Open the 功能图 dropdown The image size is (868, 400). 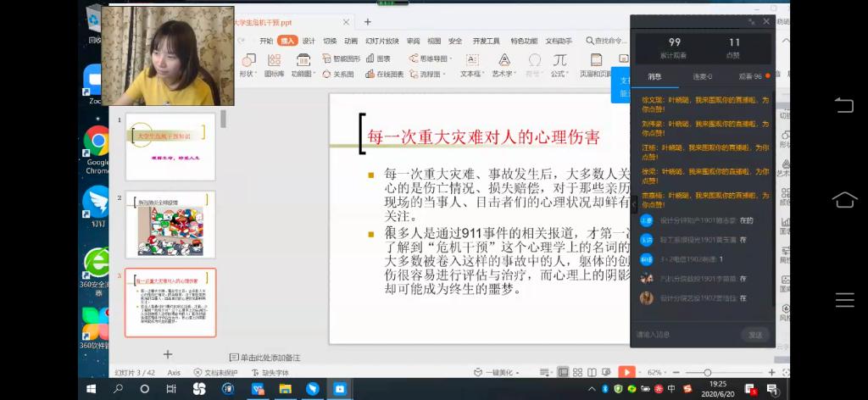click(303, 75)
